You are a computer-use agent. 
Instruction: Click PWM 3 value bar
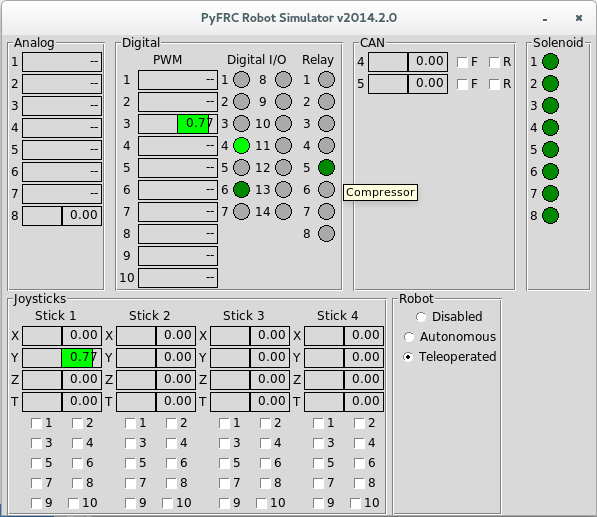178,124
